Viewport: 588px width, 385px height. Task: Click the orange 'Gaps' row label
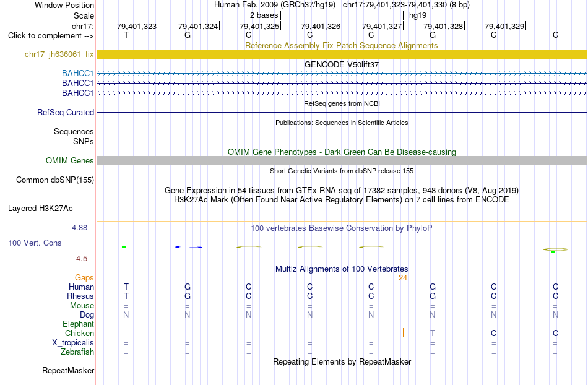pos(84,277)
